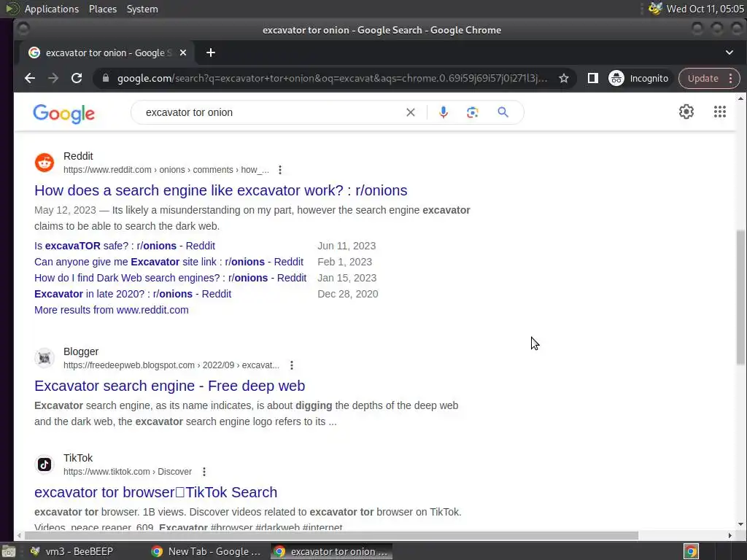Click the Google logo
Screen dimensions: 747x560
pos(64,113)
